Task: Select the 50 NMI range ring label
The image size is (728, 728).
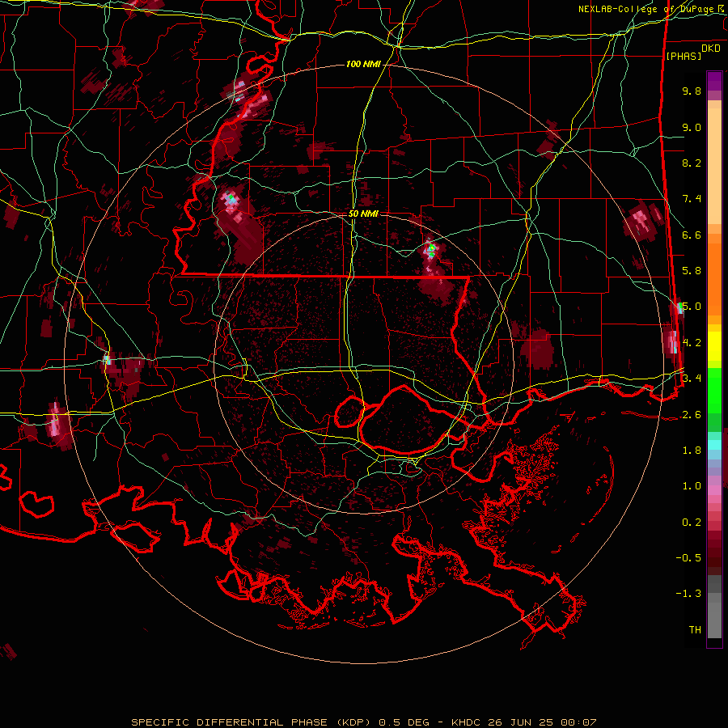Action: tap(363, 214)
